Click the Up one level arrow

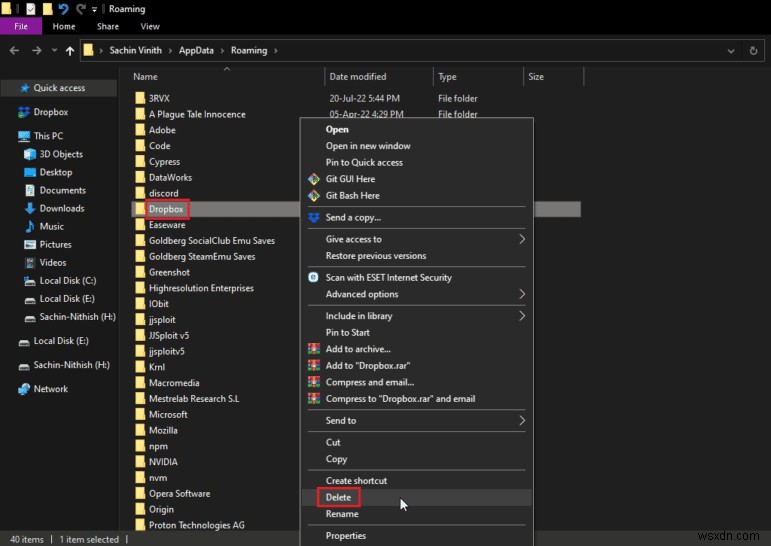[69, 50]
